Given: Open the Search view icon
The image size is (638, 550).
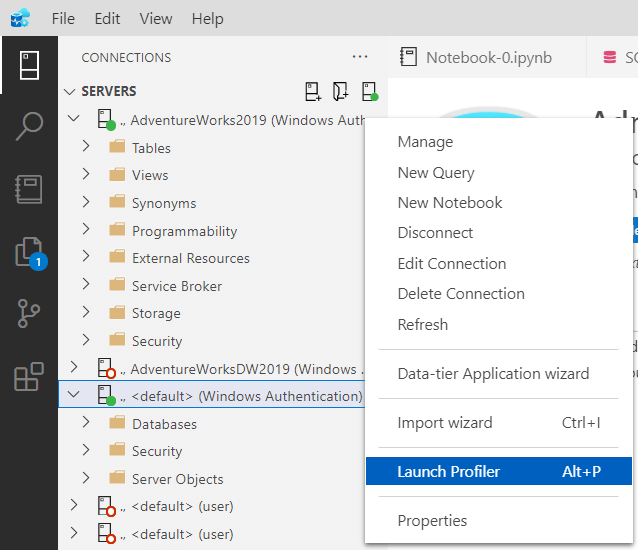Looking at the screenshot, I should [x=29, y=127].
